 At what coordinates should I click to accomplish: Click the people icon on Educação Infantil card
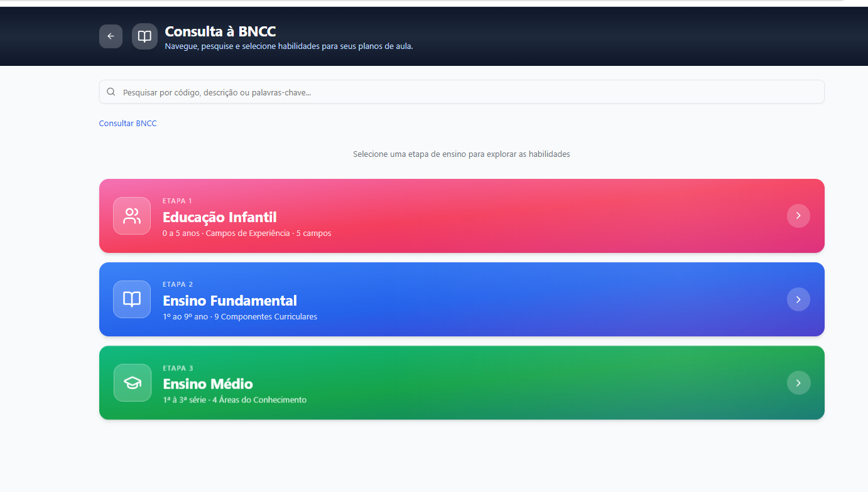tap(132, 216)
